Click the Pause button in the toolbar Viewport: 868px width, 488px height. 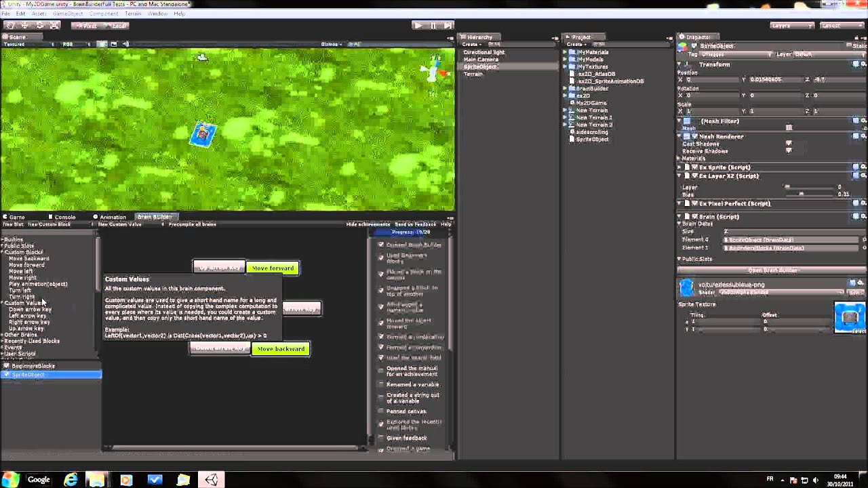tap(433, 25)
